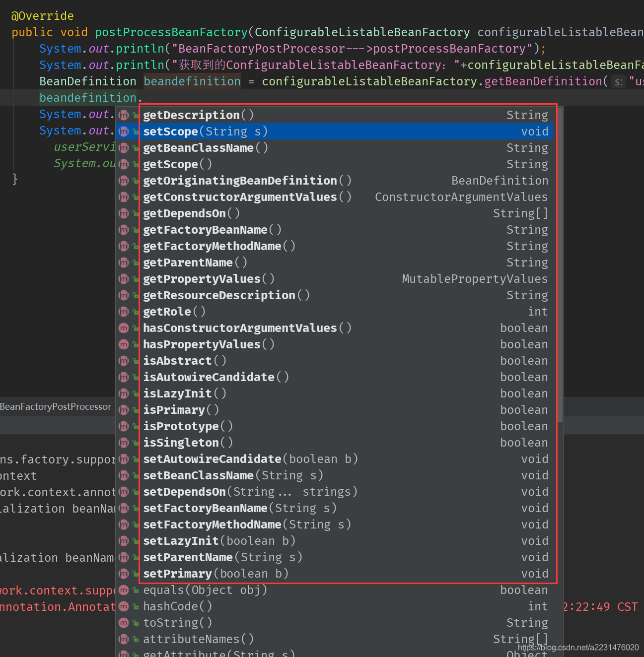644x657 pixels.
Task: Select equals(Object obj) suggestion
Action: point(335,590)
